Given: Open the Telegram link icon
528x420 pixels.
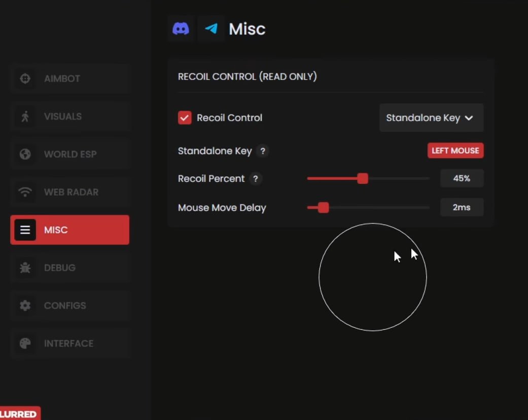Looking at the screenshot, I should pos(211,29).
